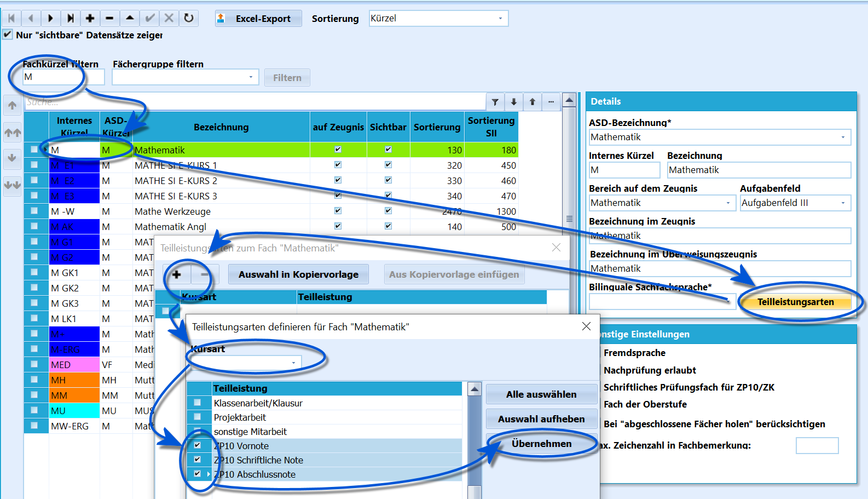Go to first record navigation icon
The width and height of the screenshot is (868, 499).
coord(11,18)
